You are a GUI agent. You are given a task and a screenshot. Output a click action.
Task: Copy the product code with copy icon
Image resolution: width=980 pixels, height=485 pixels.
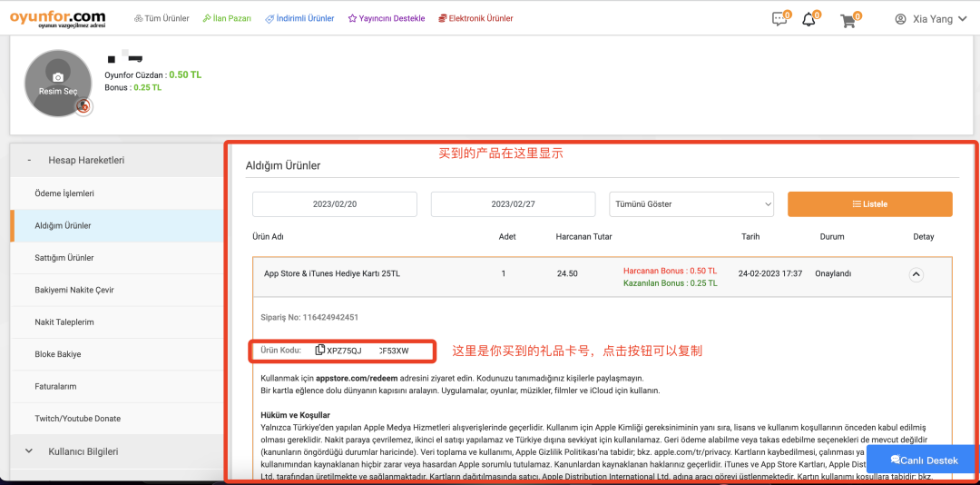point(320,351)
